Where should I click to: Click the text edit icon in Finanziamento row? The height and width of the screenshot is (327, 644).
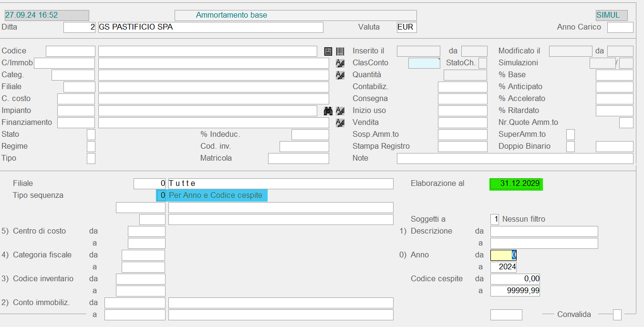tap(340, 123)
